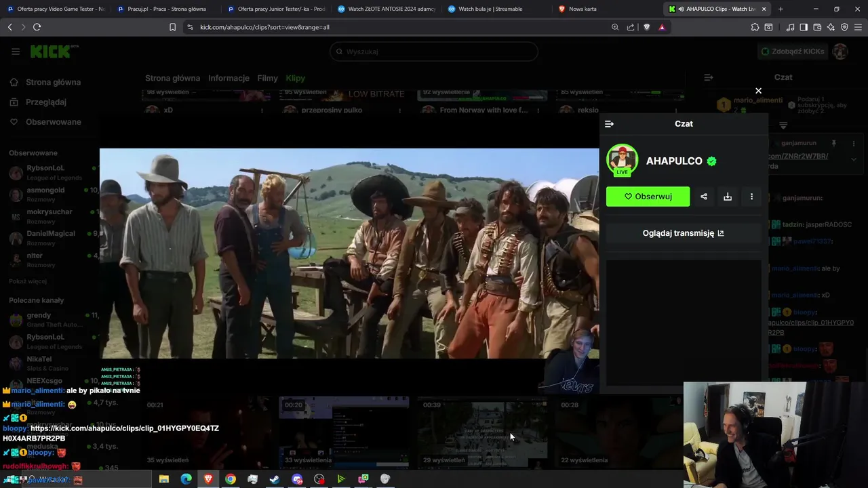This screenshot has height=488, width=868.
Task: Open browser extensions puzzle icon
Action: (755, 27)
